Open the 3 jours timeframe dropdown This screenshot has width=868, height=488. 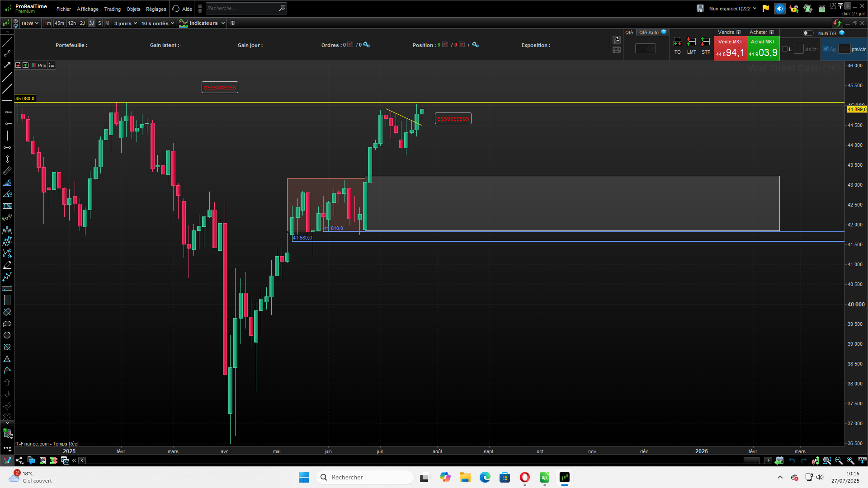tap(125, 23)
